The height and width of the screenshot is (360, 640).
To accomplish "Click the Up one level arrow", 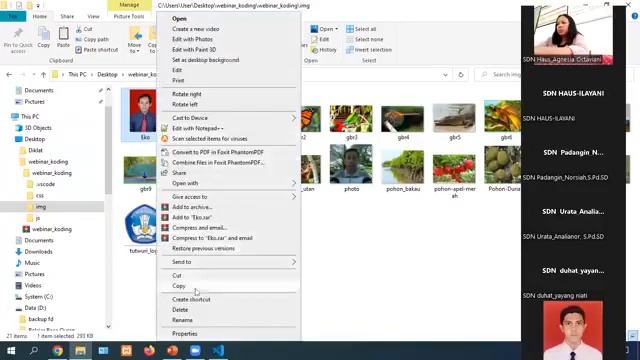I will (43, 75).
